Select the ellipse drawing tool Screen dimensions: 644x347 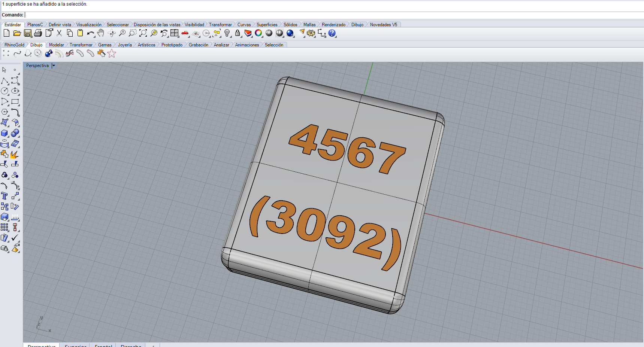pyautogui.click(x=15, y=91)
